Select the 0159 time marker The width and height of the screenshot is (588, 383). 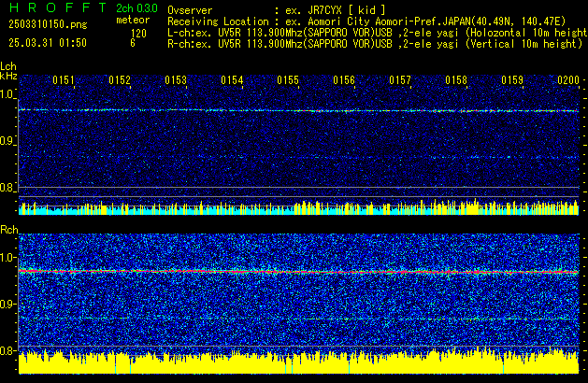tap(512, 80)
